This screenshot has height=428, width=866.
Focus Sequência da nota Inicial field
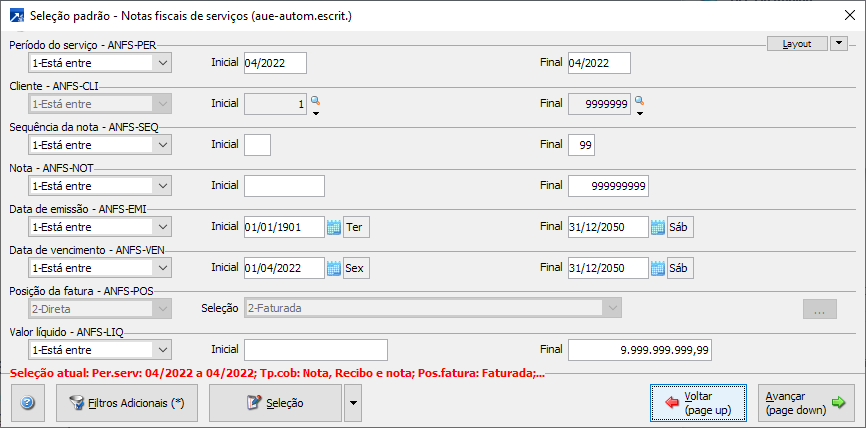coord(257,145)
